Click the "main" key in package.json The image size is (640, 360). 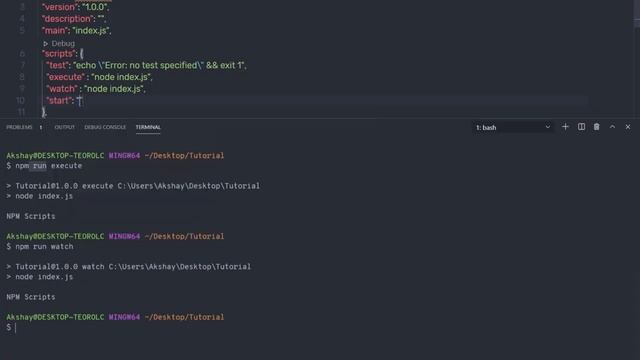click(55, 31)
